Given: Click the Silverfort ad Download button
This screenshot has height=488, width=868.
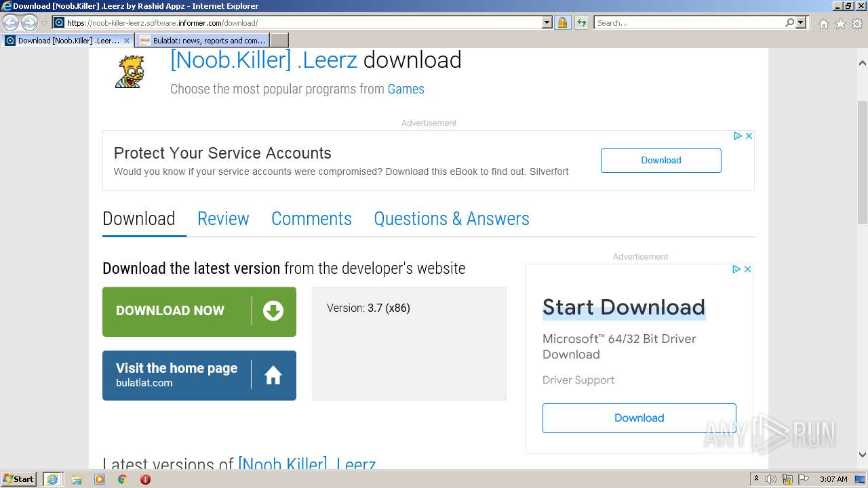Looking at the screenshot, I should 660,161.
